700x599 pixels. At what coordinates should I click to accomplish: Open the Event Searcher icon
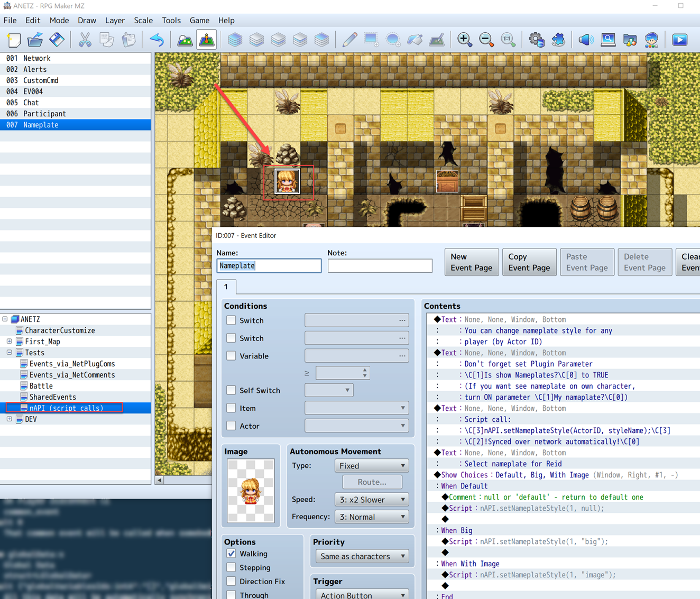608,40
